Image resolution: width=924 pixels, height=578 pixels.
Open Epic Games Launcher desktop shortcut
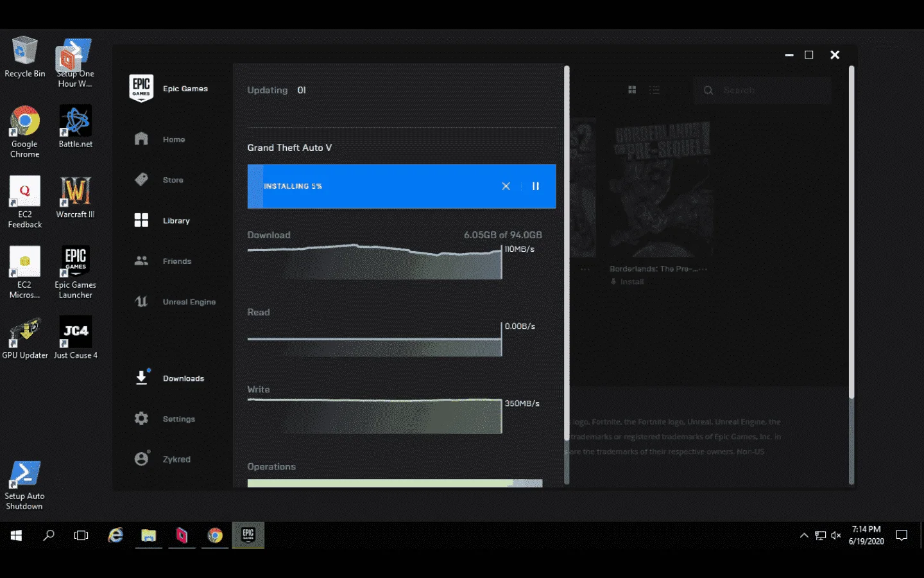76,272
